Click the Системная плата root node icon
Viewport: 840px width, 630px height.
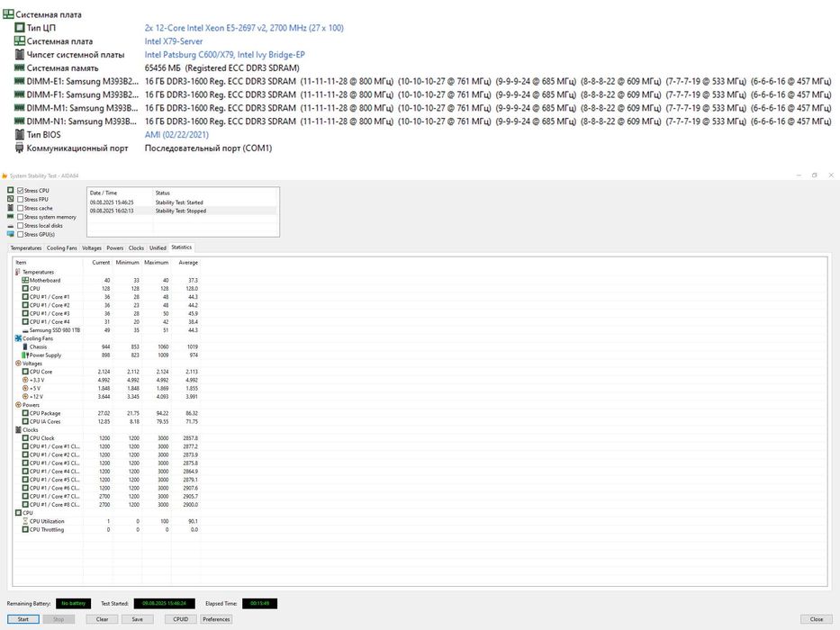(8, 14)
